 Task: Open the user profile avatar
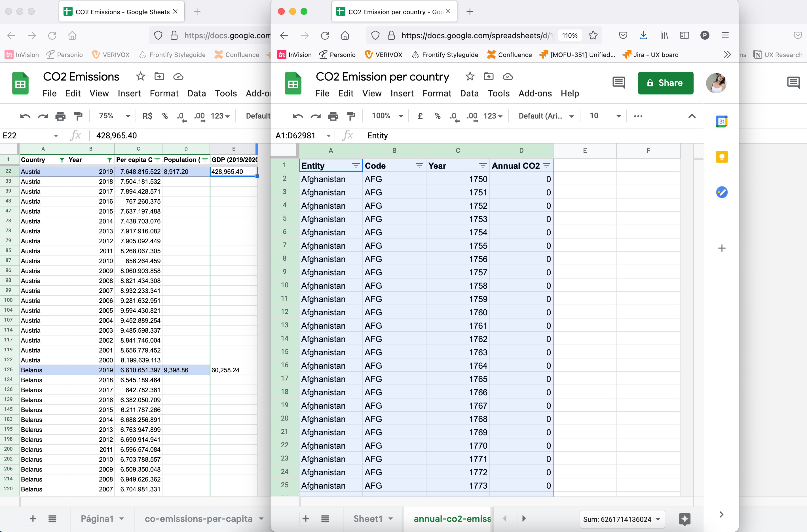pyautogui.click(x=716, y=83)
